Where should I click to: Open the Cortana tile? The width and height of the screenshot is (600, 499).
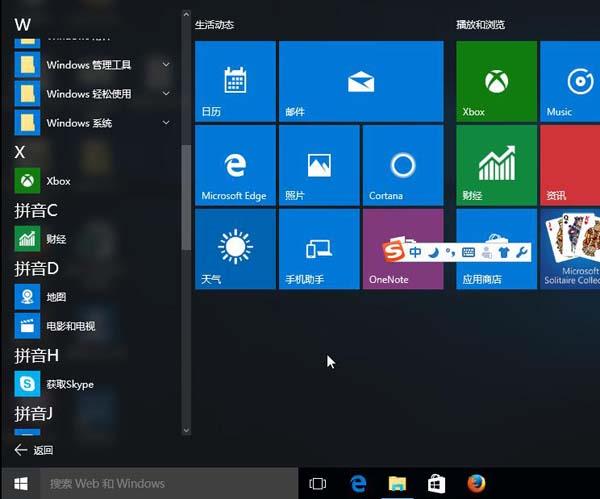403,165
